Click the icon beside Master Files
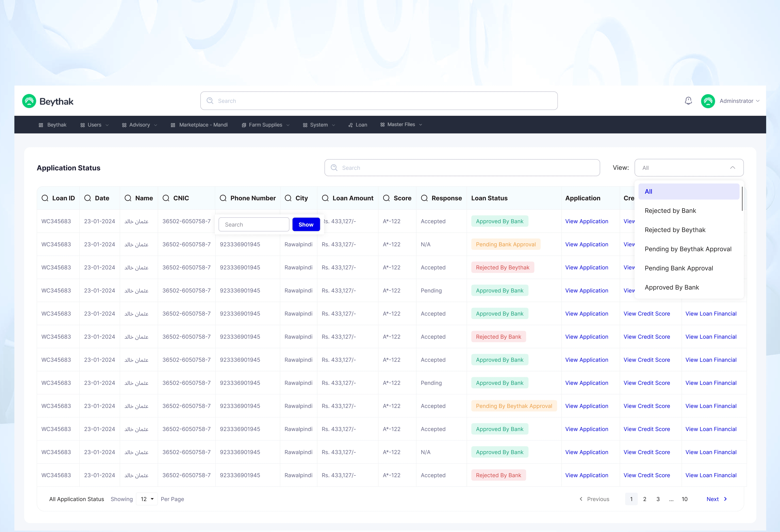The height and width of the screenshot is (532, 780). click(x=382, y=124)
